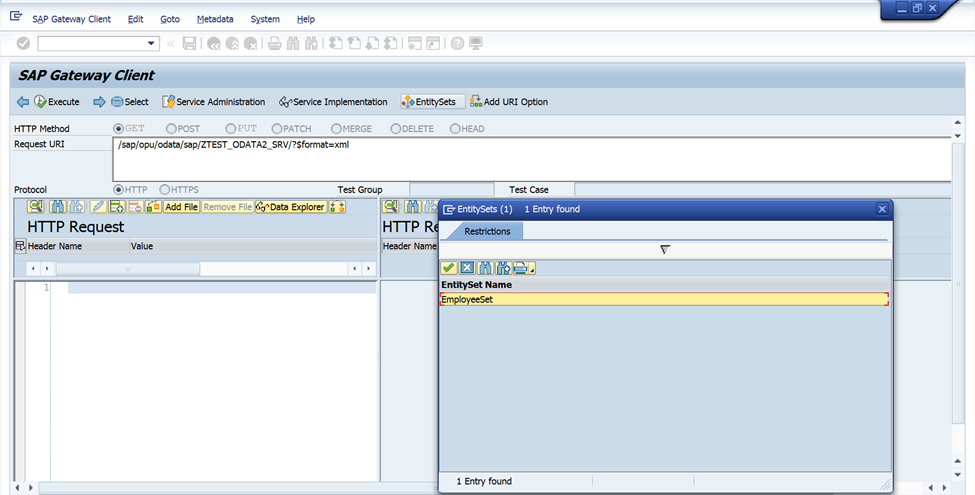Execute the HTTP request
The image size is (975, 495).
point(57,102)
